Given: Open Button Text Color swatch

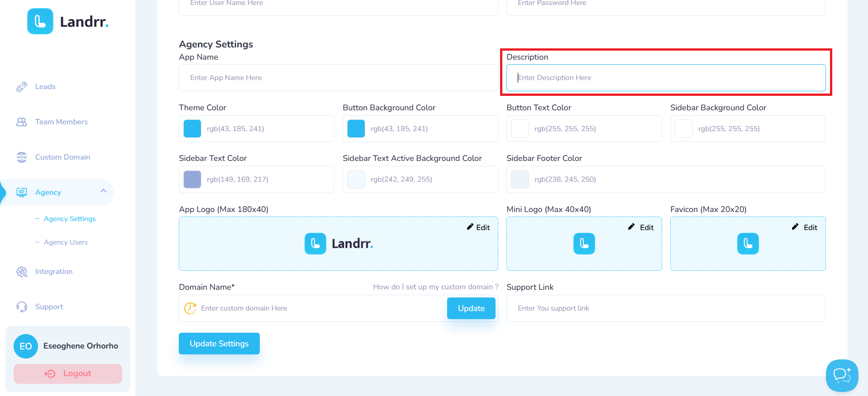Looking at the screenshot, I should point(520,129).
